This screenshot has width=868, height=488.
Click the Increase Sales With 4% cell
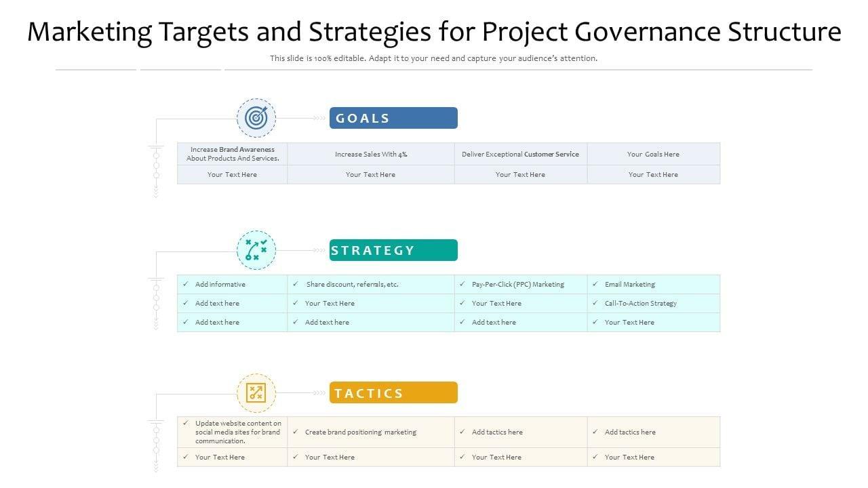371,154
